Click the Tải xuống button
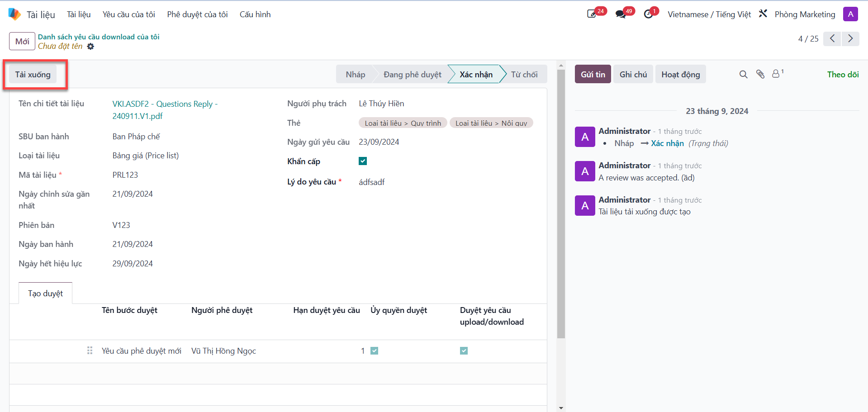 pos(33,75)
